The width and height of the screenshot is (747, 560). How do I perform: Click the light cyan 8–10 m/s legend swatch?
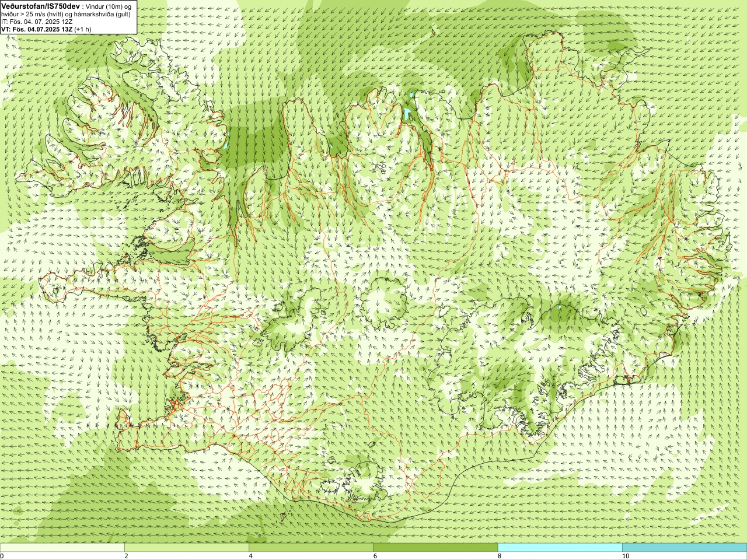560,548
